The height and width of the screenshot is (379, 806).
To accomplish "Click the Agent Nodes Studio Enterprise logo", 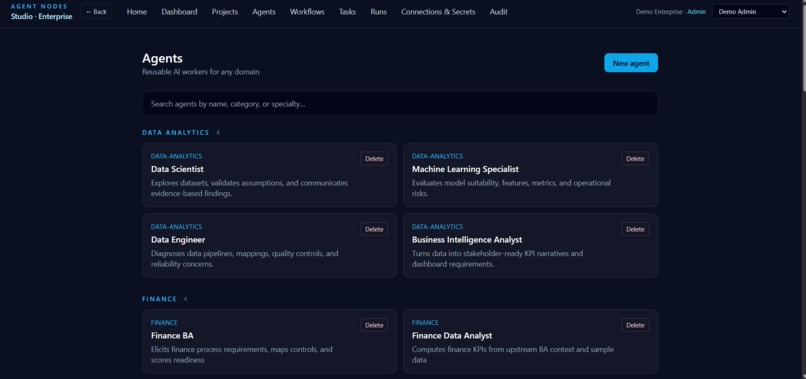I will pyautogui.click(x=41, y=11).
